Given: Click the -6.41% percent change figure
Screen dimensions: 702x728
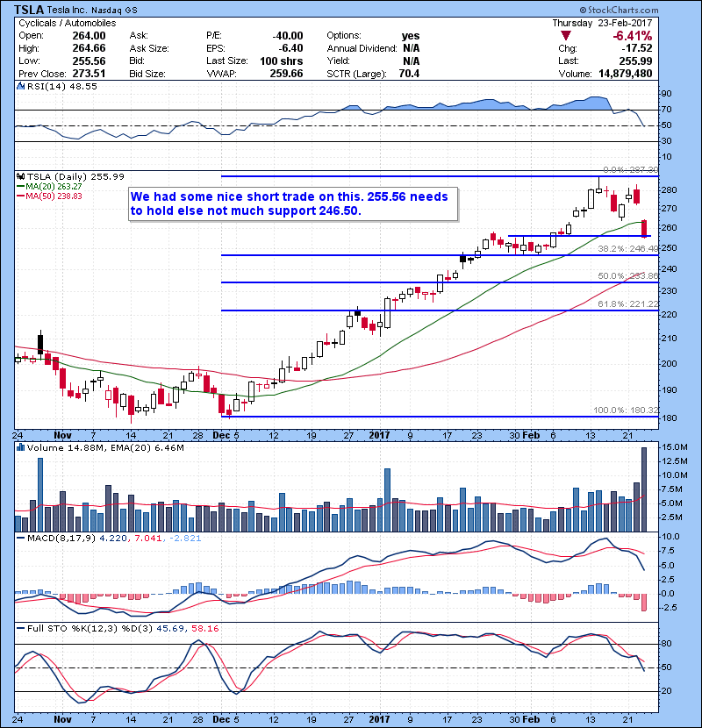Looking at the screenshot, I should (633, 36).
